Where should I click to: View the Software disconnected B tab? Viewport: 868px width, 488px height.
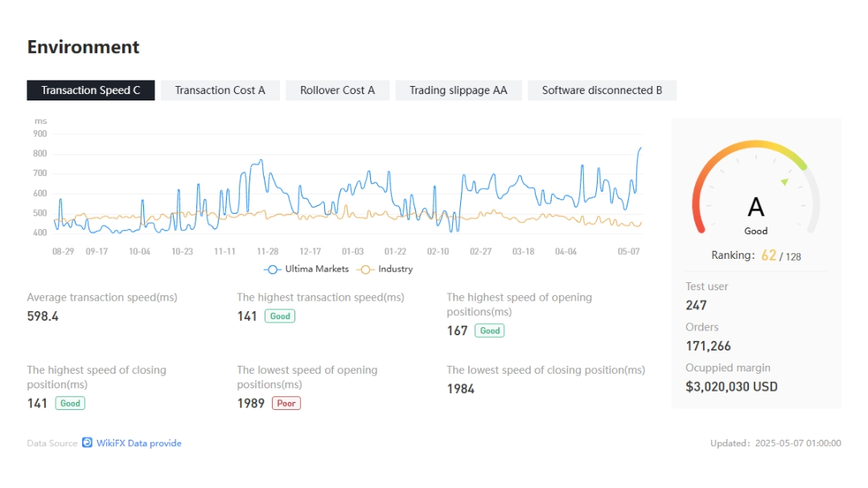coord(602,90)
